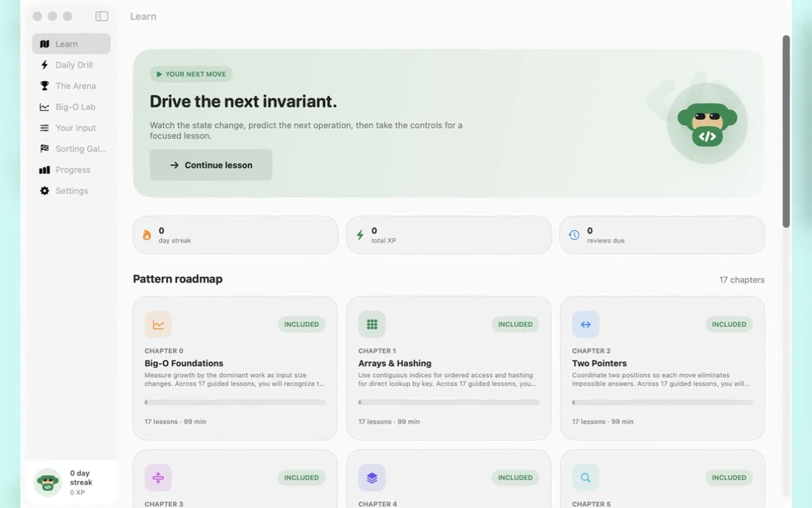Click the '17 chapters' text
The image size is (812, 508).
click(741, 280)
